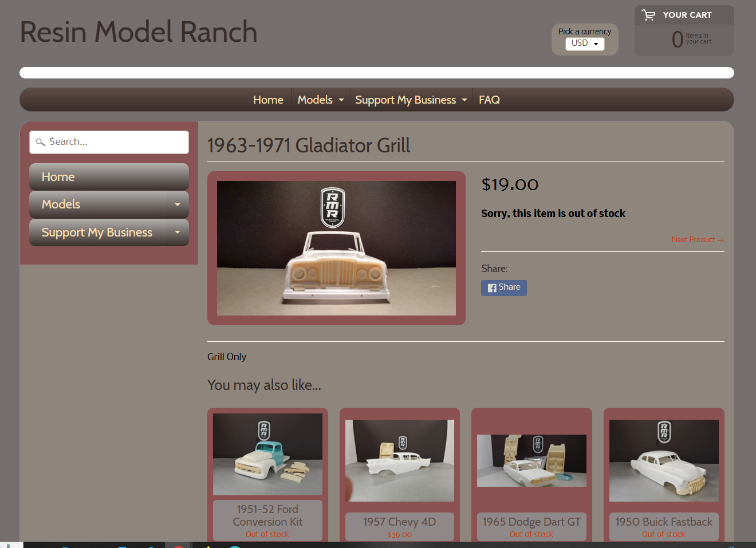Click the search magnifier icon
Viewport: 756px width, 548px height.
41,142
